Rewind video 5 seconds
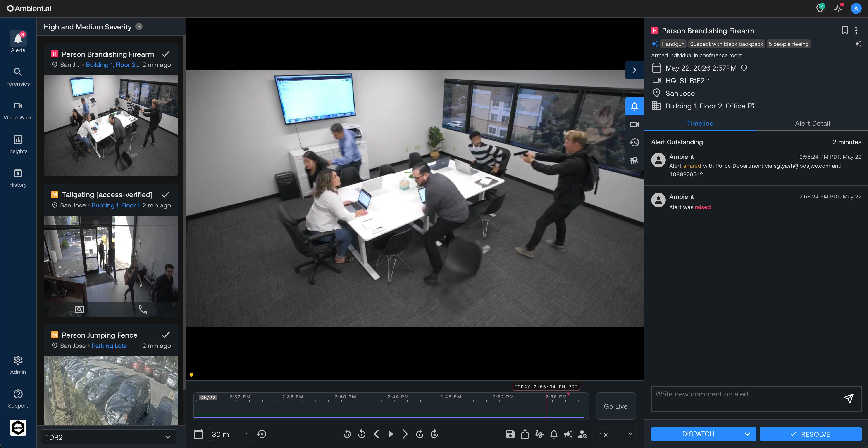The width and height of the screenshot is (868, 448). (x=362, y=434)
